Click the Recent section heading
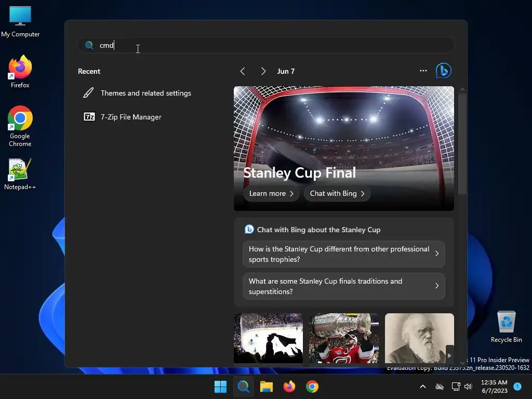Viewport: 532px width, 399px height. (89, 71)
